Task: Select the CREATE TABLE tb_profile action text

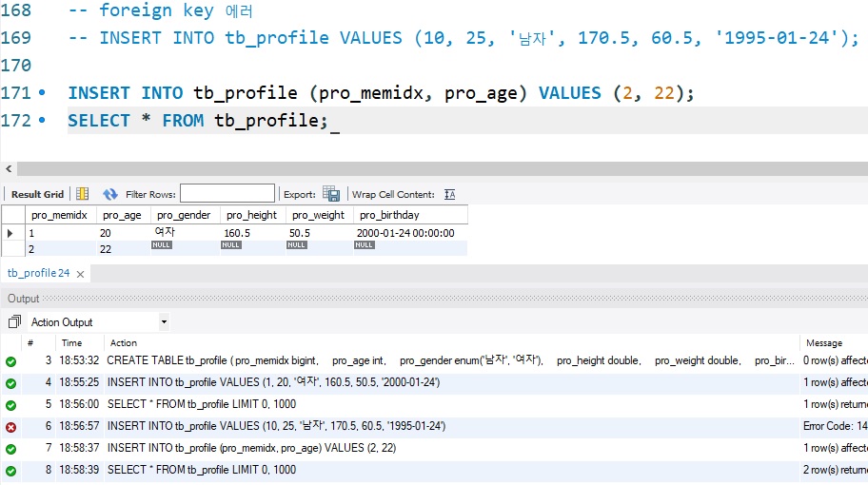Action: pyautogui.click(x=450, y=360)
